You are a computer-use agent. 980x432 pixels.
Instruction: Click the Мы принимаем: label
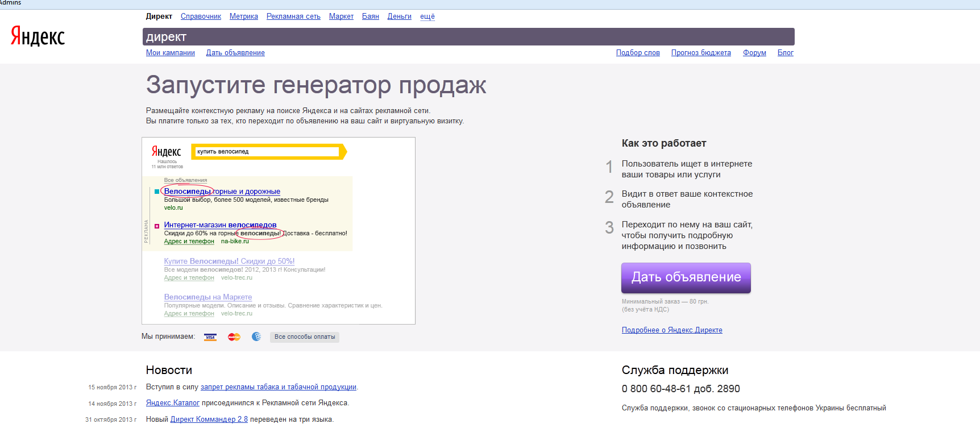click(168, 337)
